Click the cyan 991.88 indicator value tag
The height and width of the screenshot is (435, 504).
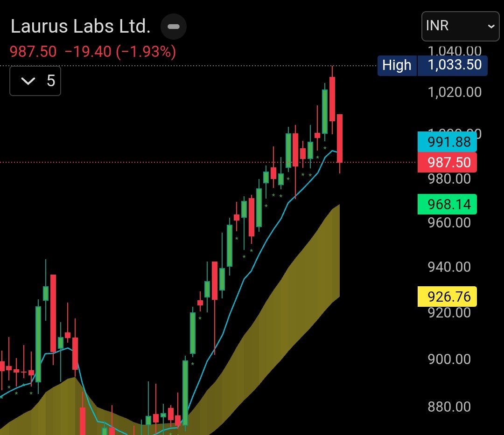click(x=447, y=142)
